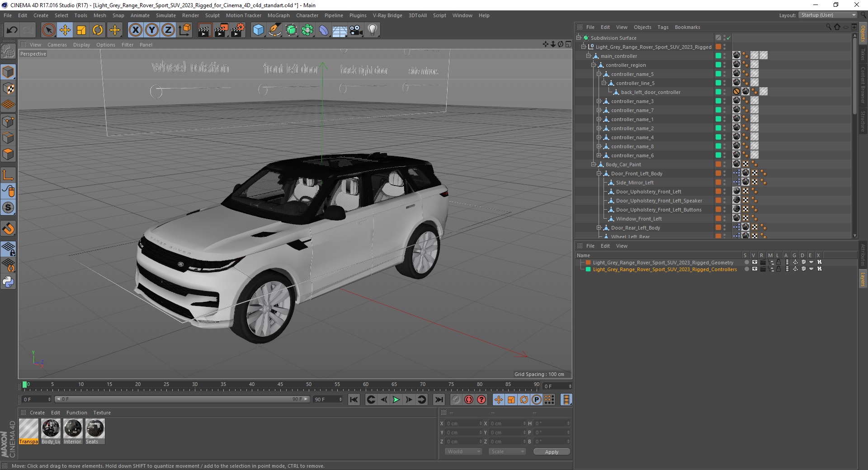Click the coordinate system icon
Screen dimensions: 868x470
pyautogui.click(x=184, y=30)
